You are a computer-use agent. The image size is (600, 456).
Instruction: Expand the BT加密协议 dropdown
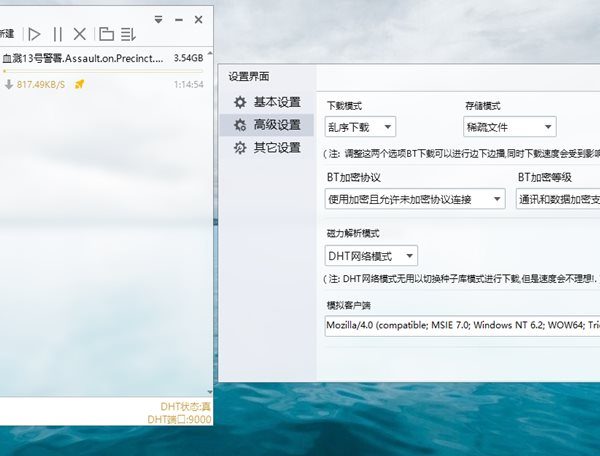coord(415,199)
